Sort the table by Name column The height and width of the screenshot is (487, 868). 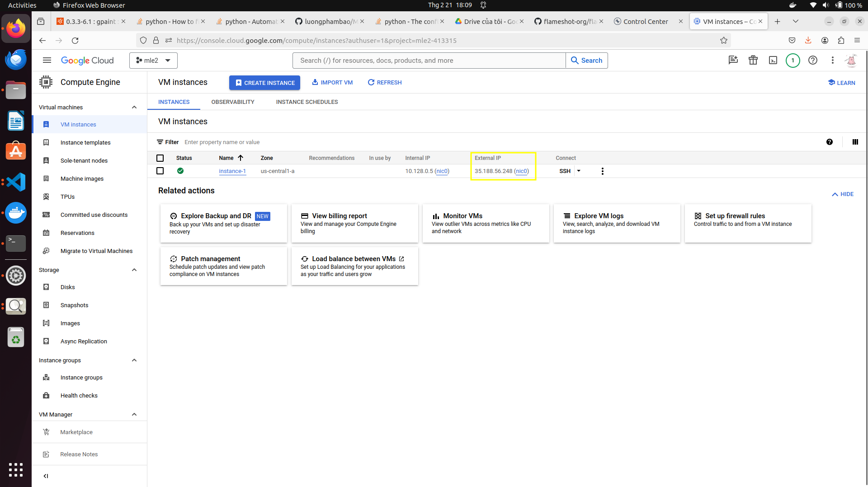[231, 158]
